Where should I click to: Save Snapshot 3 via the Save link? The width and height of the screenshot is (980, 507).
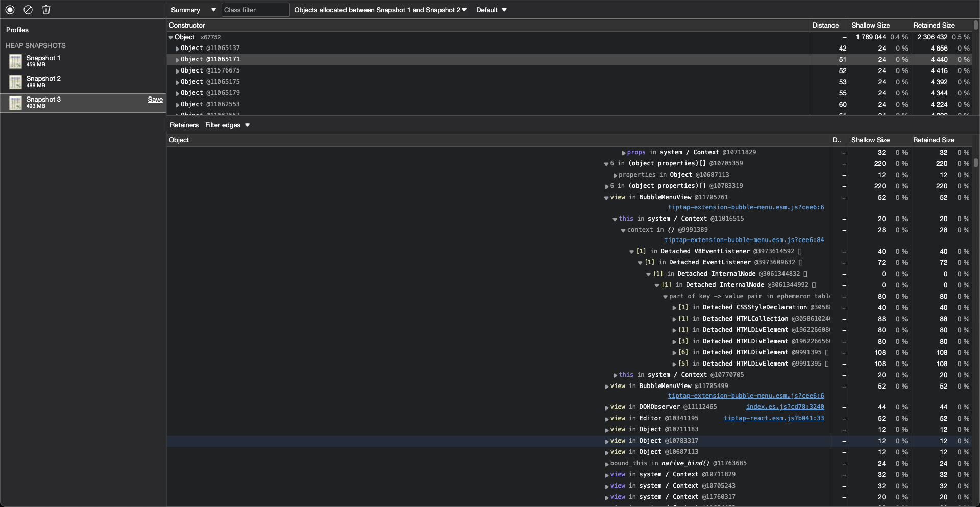point(155,100)
